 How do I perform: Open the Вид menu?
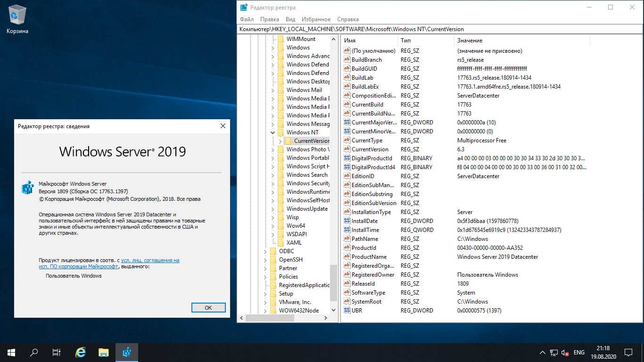(290, 19)
